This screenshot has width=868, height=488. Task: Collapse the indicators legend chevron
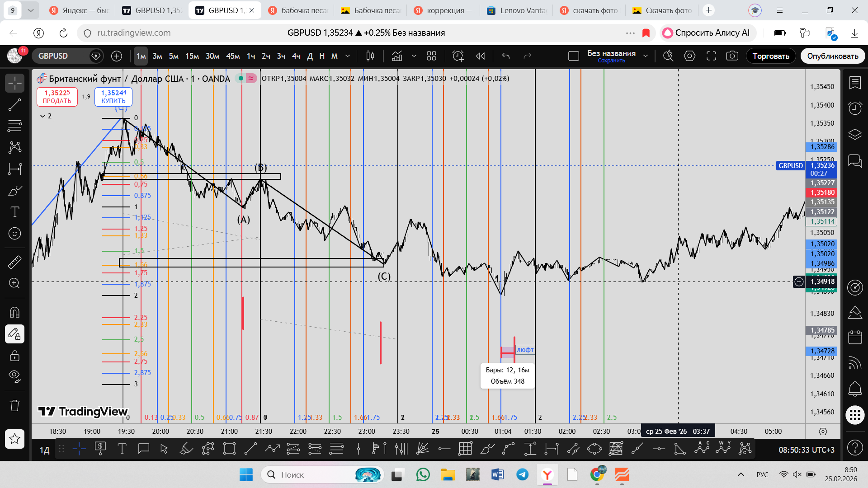point(43,116)
